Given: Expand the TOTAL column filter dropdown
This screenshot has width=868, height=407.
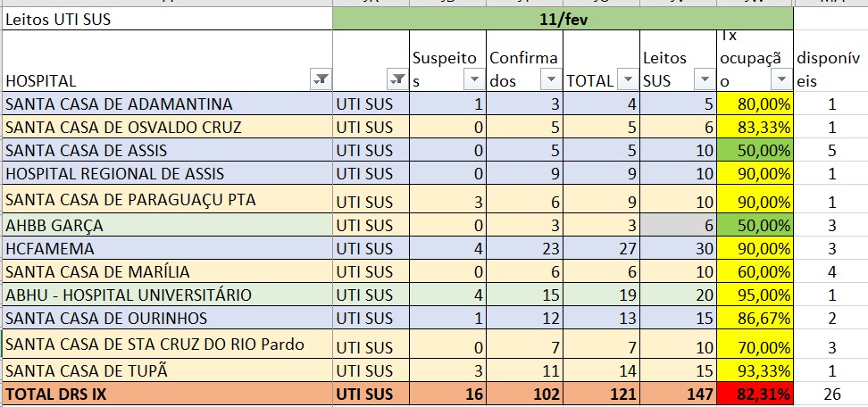Looking at the screenshot, I should coord(629,80).
